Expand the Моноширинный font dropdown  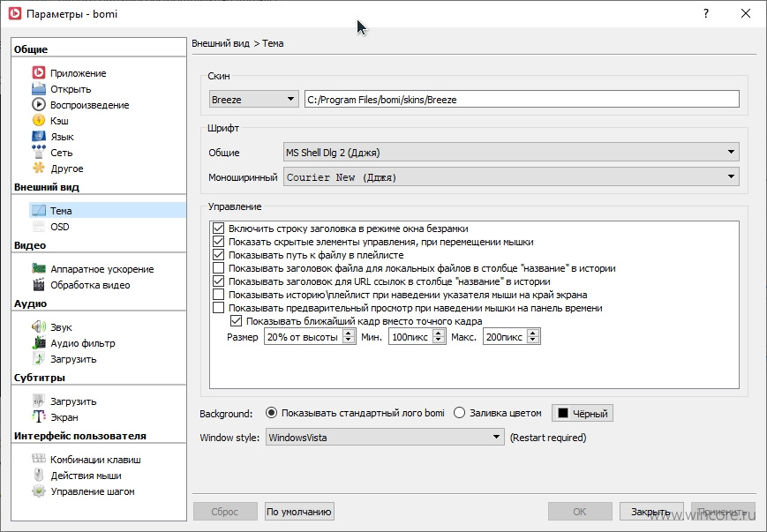[x=511, y=177]
